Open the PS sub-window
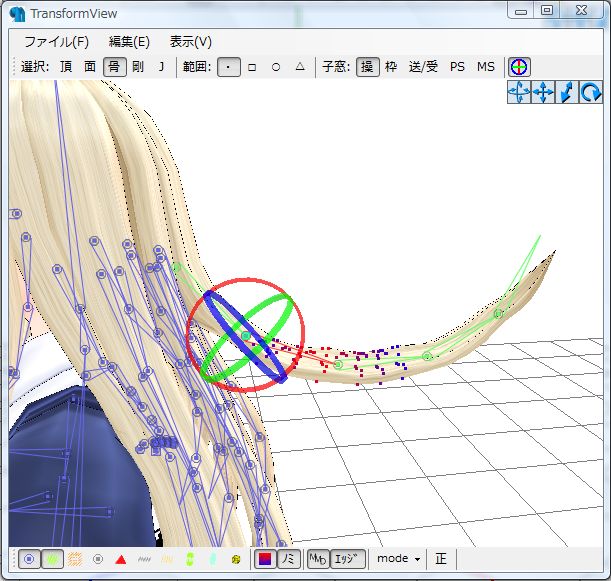The image size is (611, 581). point(457,67)
